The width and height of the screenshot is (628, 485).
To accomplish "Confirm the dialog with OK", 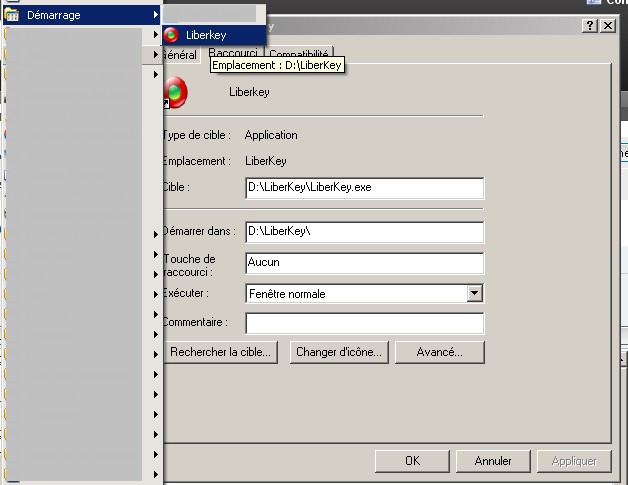I will (x=412, y=461).
